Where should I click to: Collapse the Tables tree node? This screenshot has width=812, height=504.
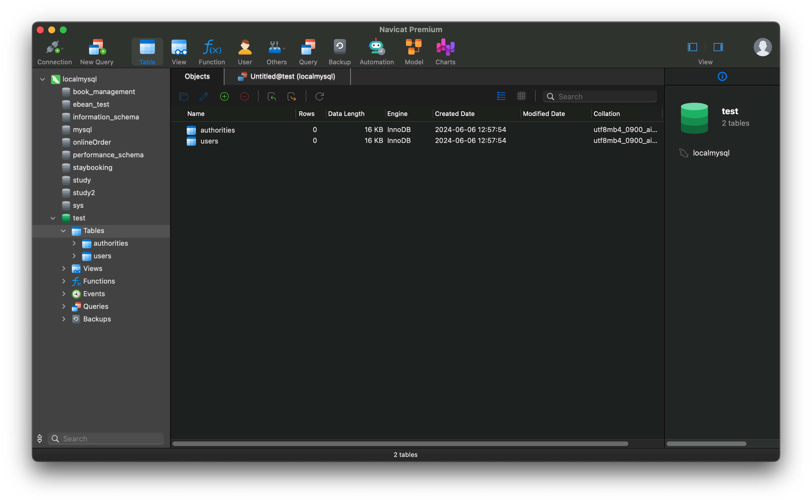point(64,231)
